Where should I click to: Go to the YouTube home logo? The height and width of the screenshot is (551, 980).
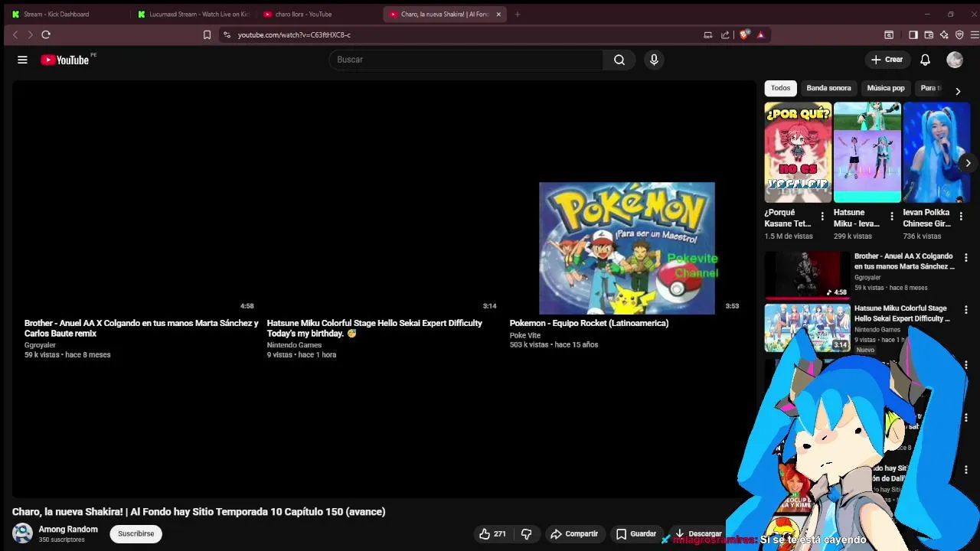(x=65, y=60)
